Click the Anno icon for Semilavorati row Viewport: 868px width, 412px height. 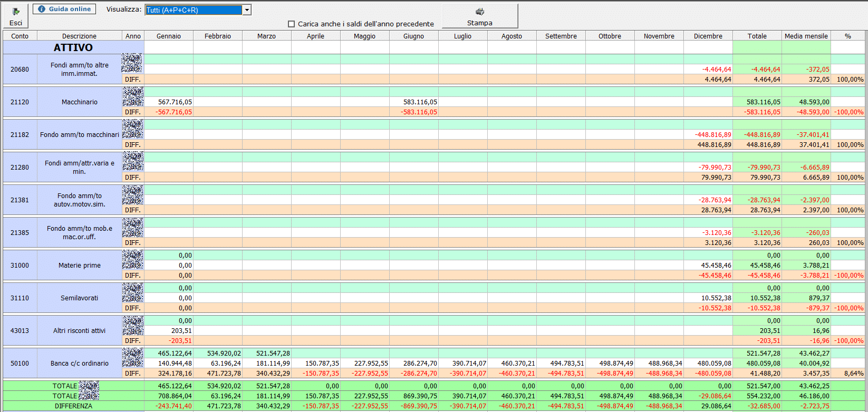coord(133,292)
